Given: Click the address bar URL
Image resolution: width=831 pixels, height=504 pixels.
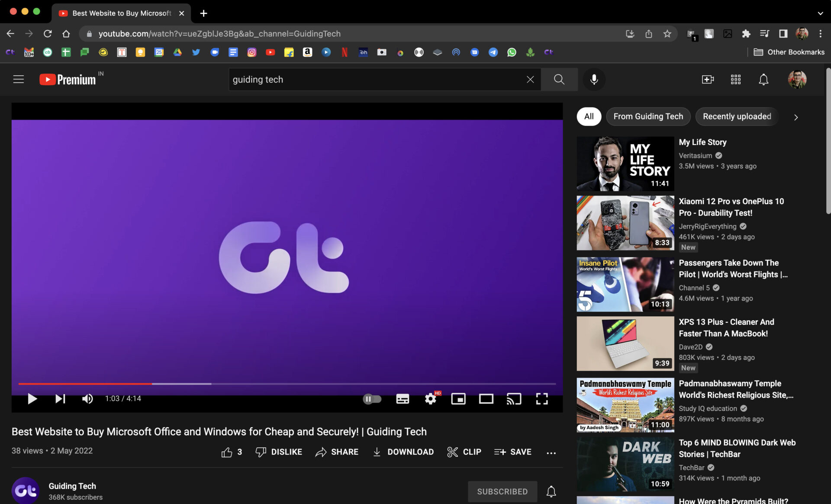Looking at the screenshot, I should [219, 34].
